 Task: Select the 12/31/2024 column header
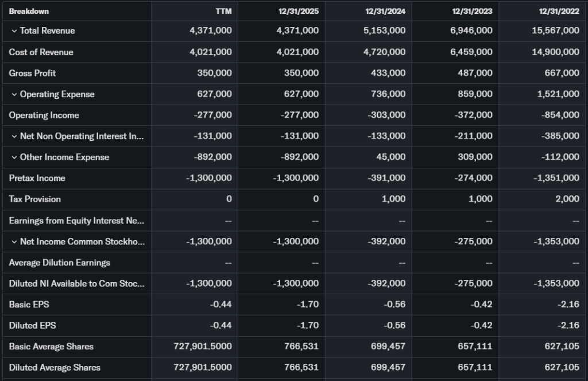click(x=385, y=11)
